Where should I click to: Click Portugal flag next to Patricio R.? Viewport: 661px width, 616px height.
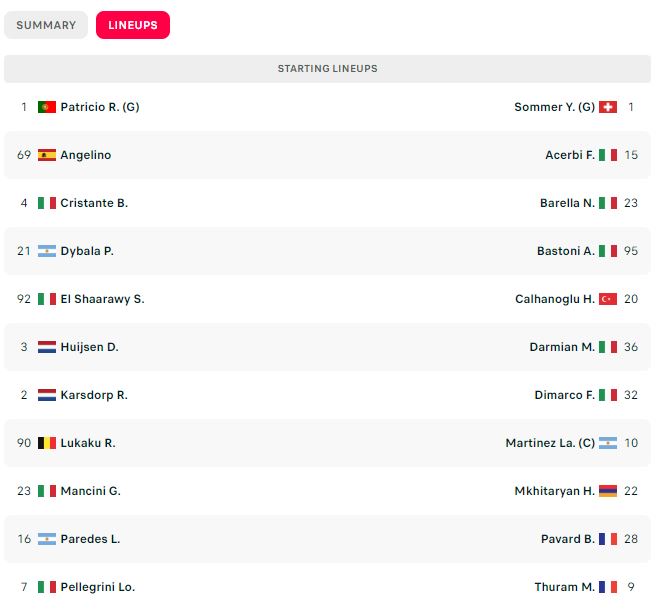pos(47,107)
